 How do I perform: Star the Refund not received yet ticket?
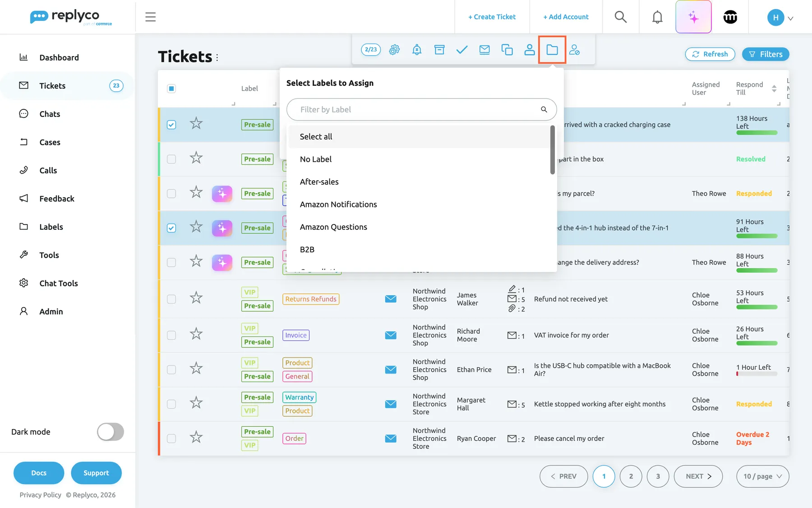point(196,298)
